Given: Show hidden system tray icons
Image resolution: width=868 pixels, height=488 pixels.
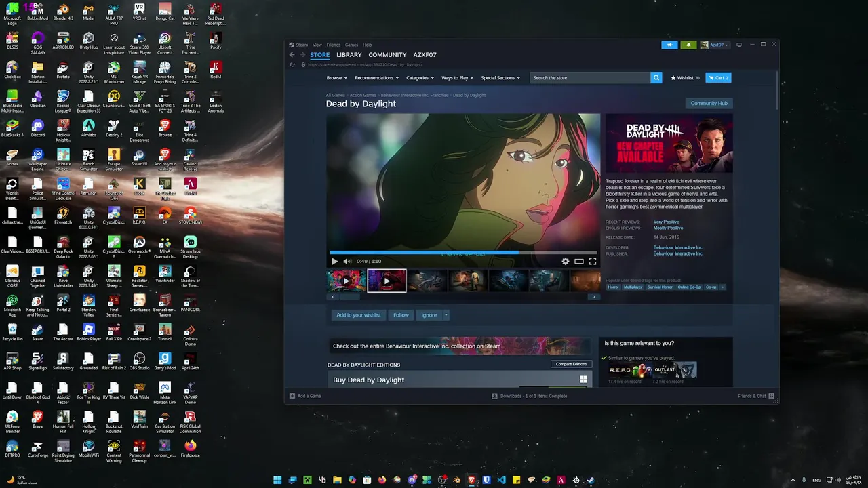Looking at the screenshot, I should [x=793, y=480].
